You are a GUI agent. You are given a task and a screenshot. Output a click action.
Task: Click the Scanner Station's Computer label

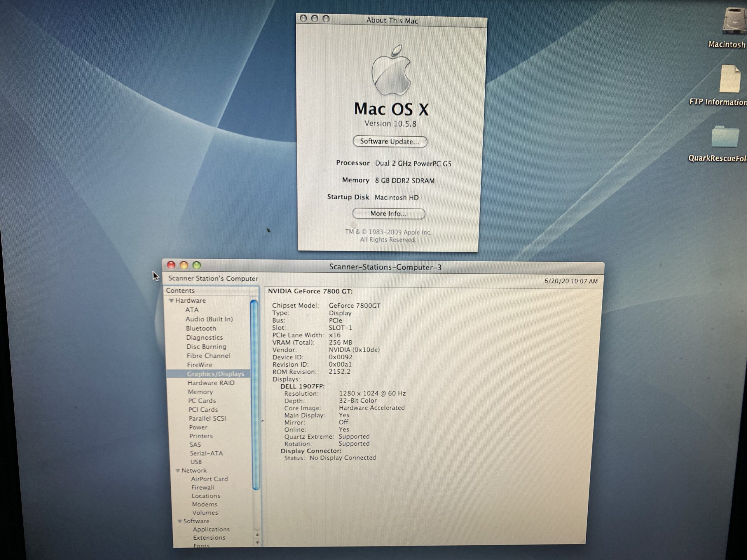click(x=213, y=279)
